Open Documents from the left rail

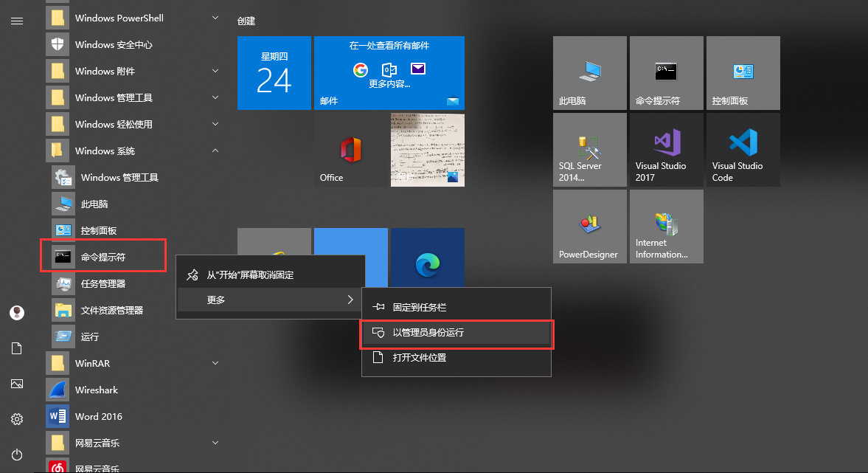[17, 348]
